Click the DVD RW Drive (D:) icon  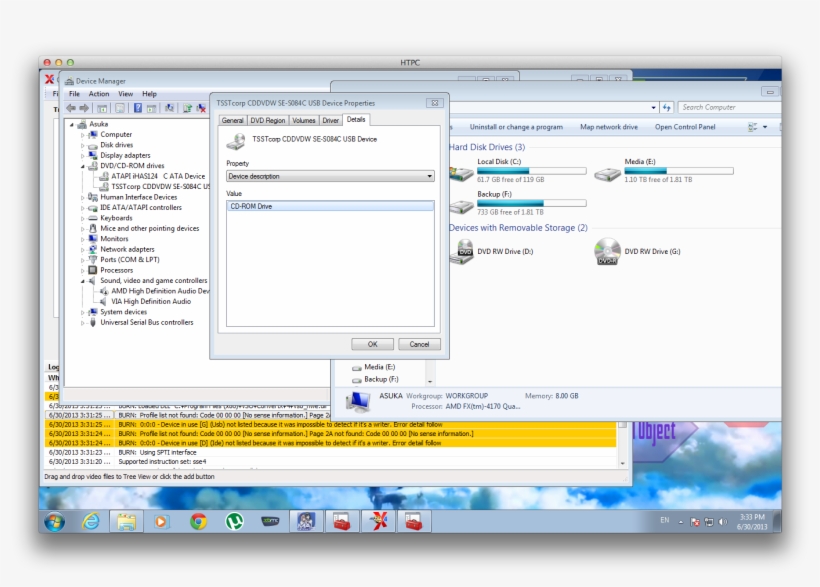pos(462,252)
